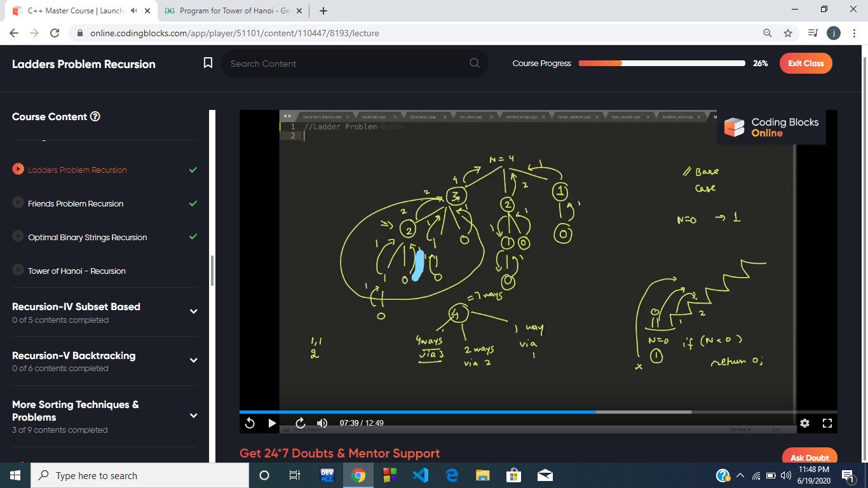Toggle completion check for Friends Problem Recursion

coord(193,203)
